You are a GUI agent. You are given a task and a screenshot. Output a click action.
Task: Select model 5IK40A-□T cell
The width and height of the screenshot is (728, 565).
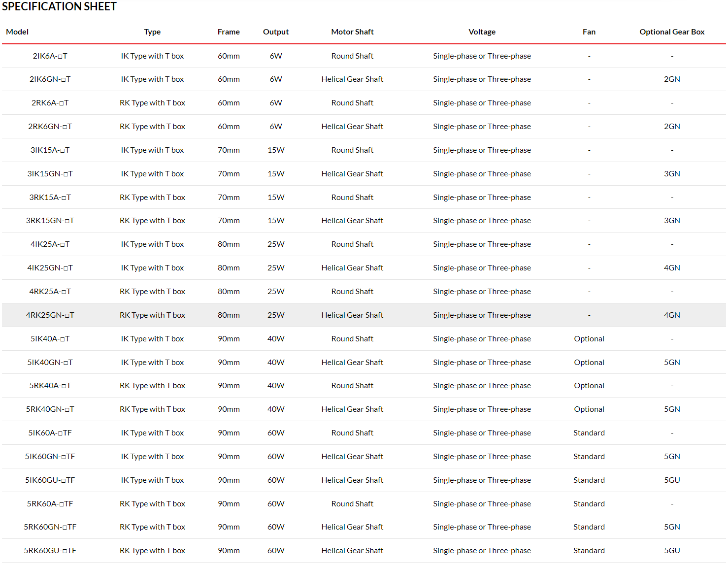click(50, 339)
